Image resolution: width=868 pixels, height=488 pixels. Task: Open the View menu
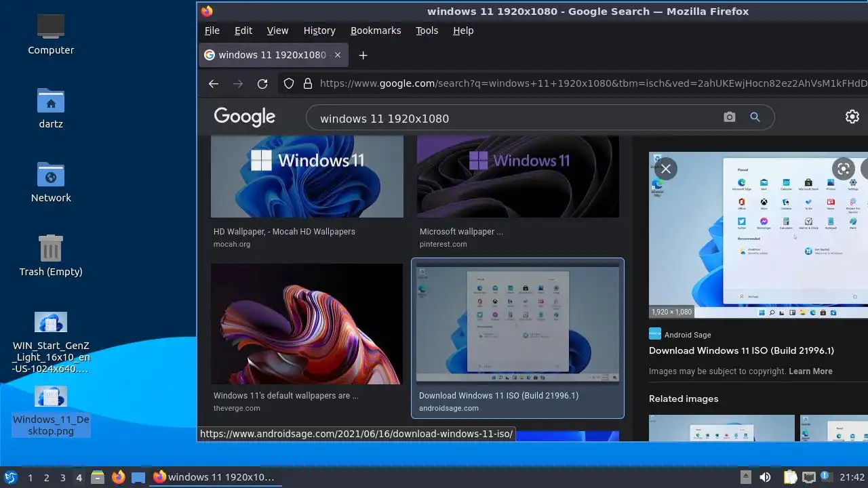click(x=277, y=30)
